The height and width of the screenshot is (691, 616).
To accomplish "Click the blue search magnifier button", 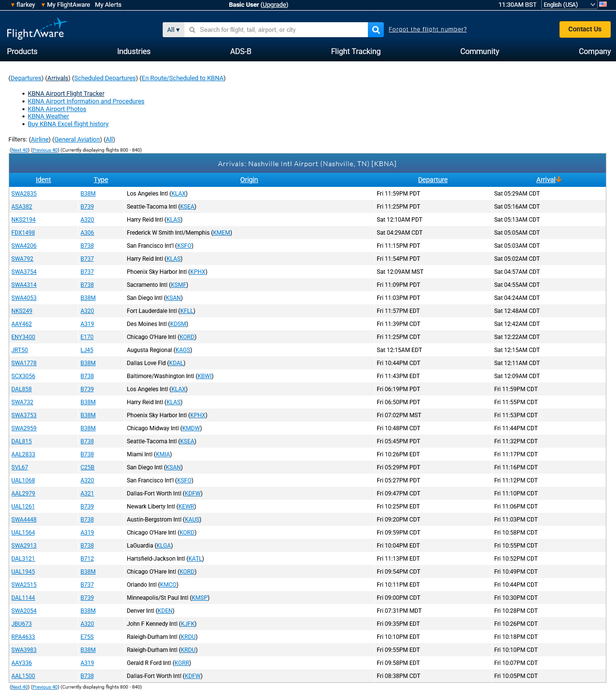I will click(x=376, y=29).
